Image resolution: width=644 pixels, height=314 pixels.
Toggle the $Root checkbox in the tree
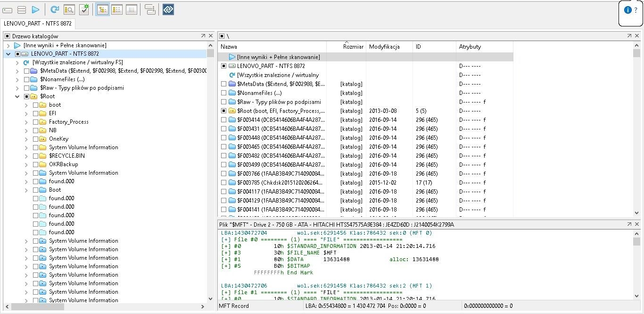[26, 96]
